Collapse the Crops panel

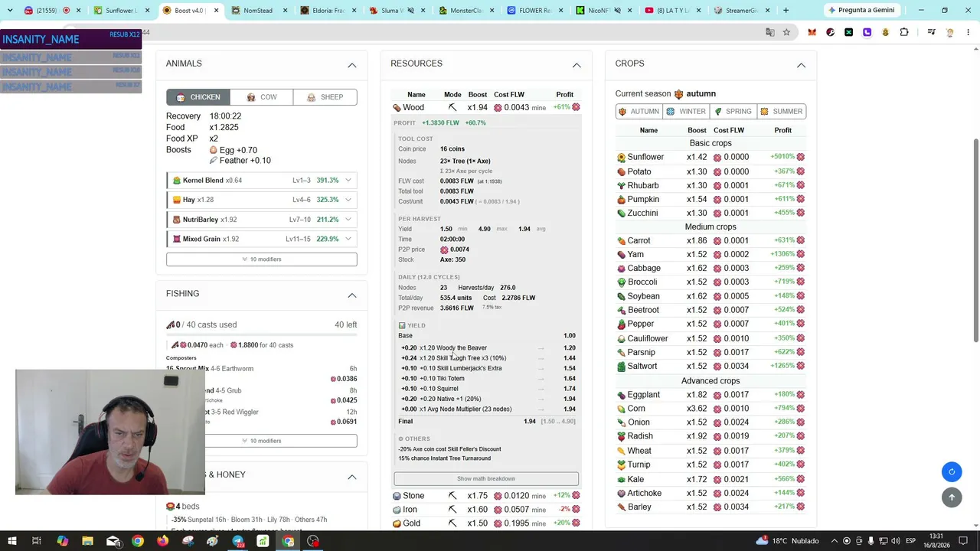click(801, 65)
